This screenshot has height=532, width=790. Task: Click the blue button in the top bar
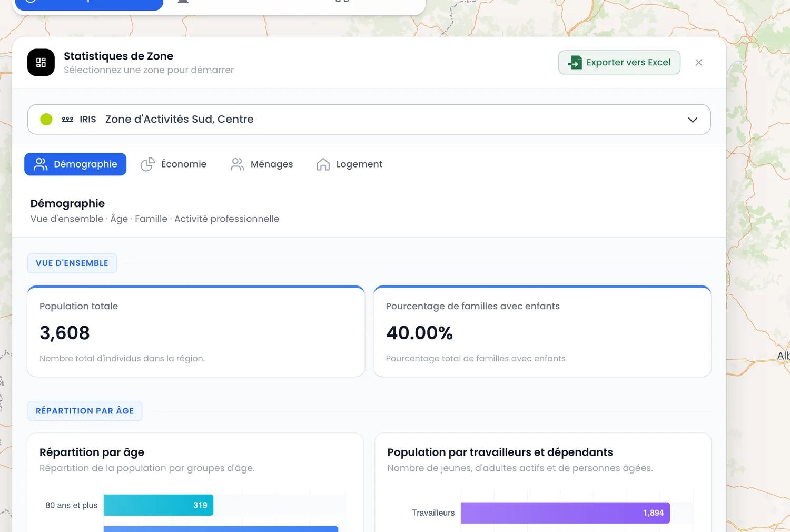coord(90,5)
